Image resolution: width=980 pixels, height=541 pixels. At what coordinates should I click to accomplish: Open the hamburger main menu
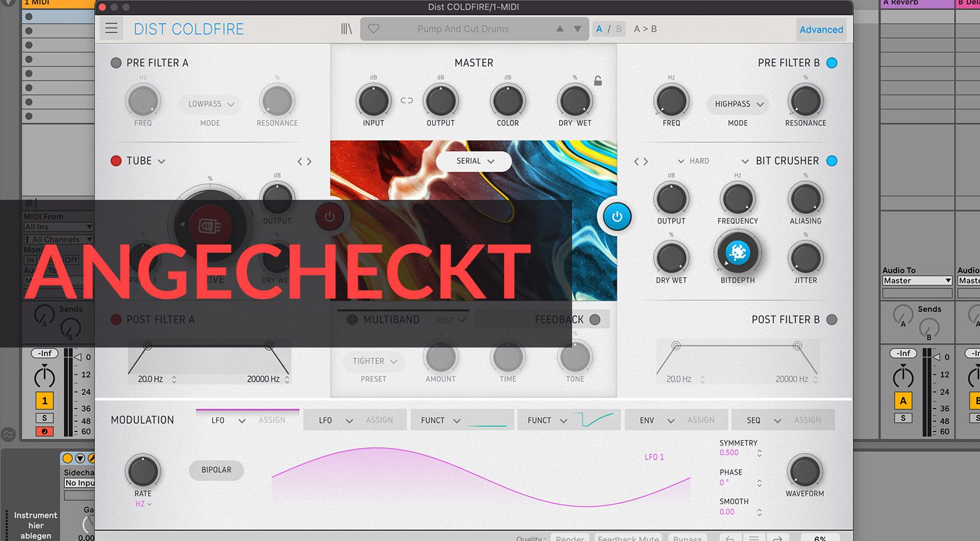111,29
